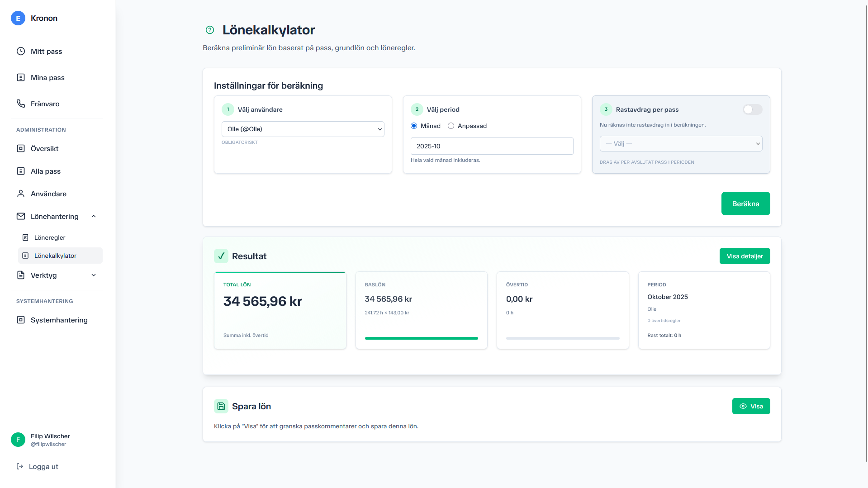Open the rastavdrag Välj dropdown
The width and height of the screenshot is (868, 488).
pyautogui.click(x=681, y=143)
